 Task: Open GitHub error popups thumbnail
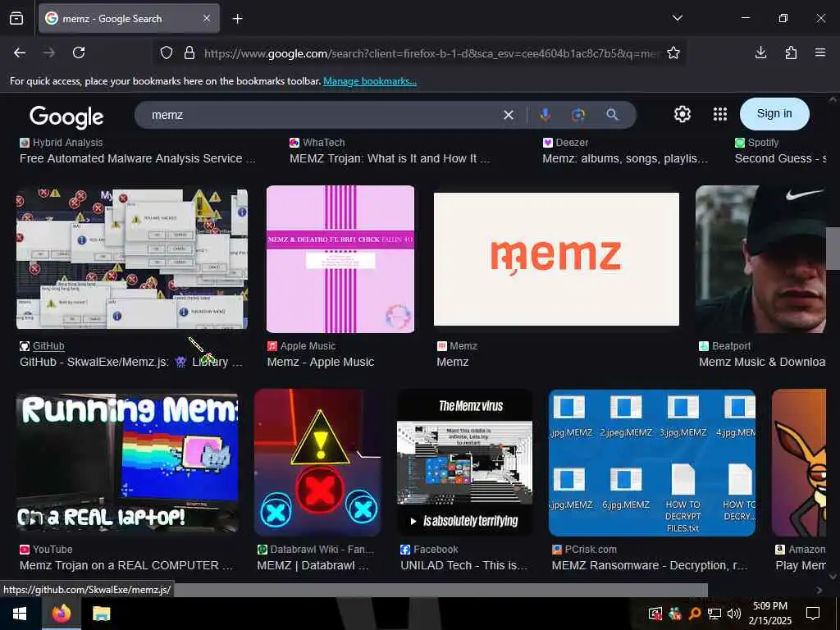point(132,258)
